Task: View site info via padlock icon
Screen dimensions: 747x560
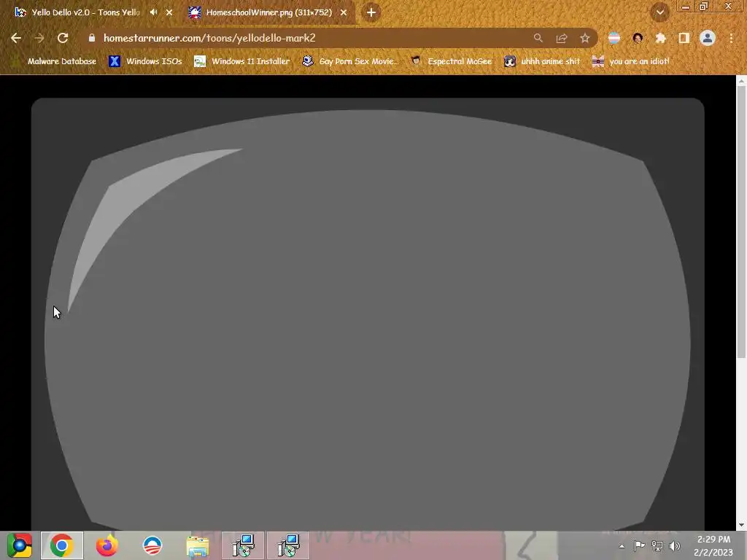Action: click(92, 38)
